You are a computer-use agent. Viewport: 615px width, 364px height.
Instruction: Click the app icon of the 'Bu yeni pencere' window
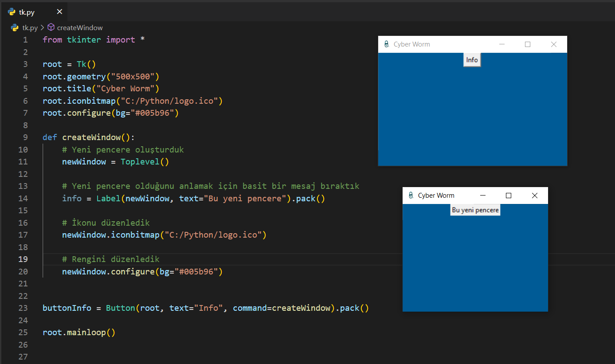point(411,196)
